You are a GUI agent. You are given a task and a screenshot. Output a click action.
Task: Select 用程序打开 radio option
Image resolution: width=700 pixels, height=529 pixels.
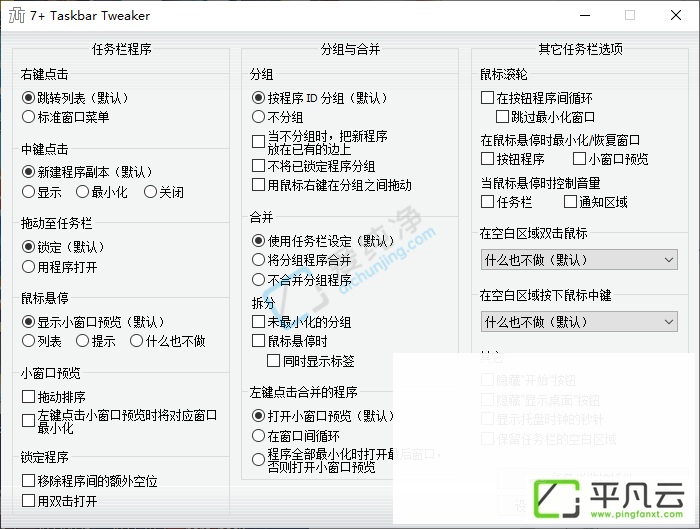coord(28,267)
